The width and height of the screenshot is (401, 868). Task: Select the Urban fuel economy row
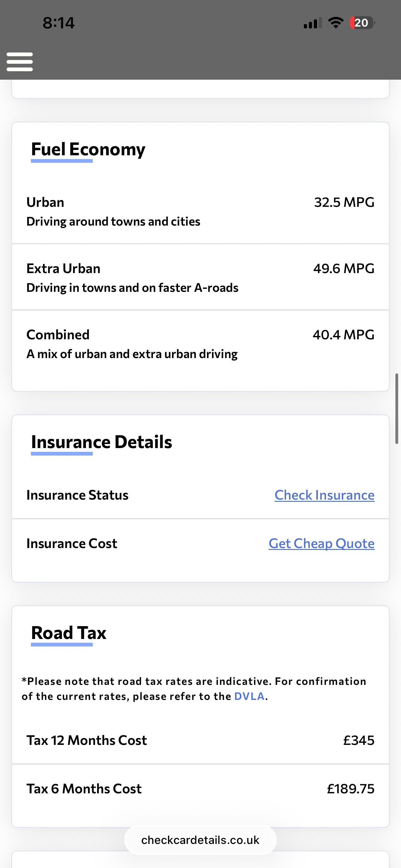point(200,211)
